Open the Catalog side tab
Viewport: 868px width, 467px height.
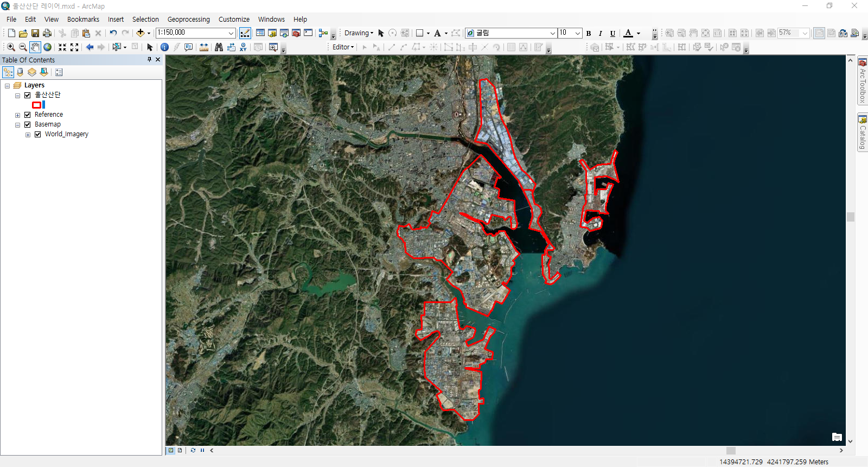862,132
